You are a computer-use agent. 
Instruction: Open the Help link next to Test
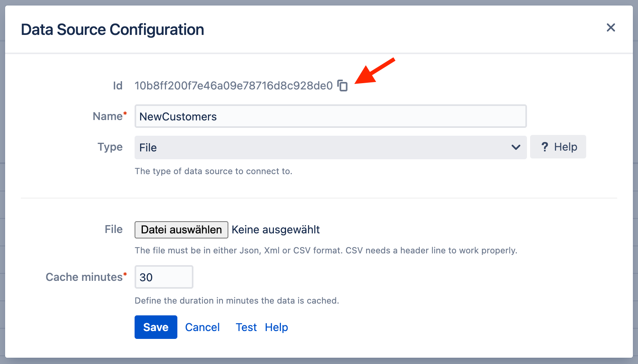pos(276,327)
